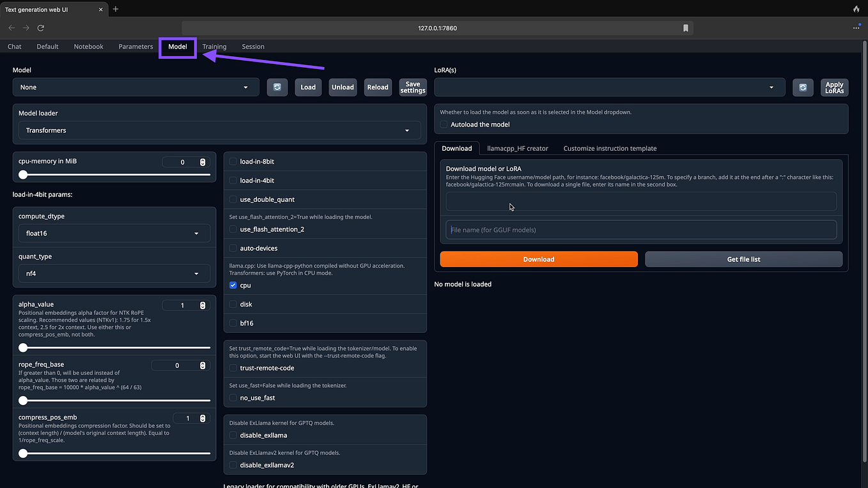
Task: Disable the cpu checkbox
Action: [233, 285]
